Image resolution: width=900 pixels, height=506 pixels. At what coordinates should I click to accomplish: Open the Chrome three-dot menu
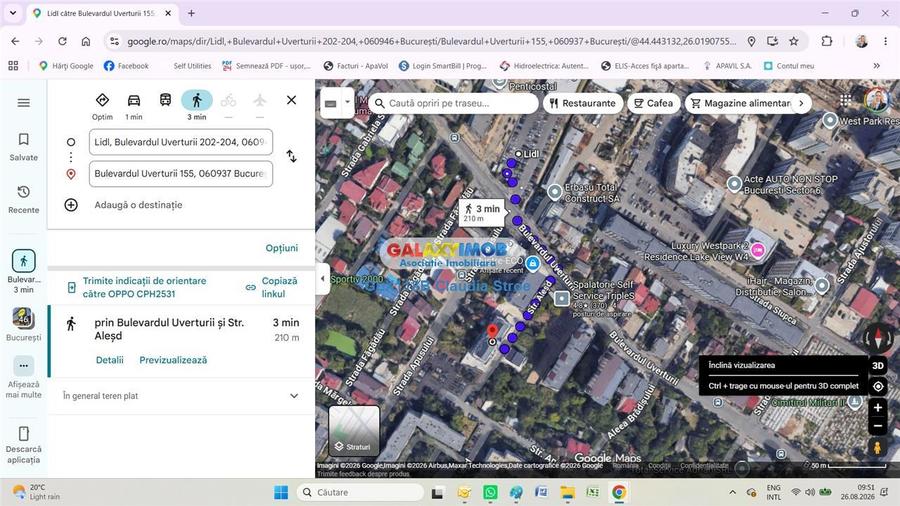pyautogui.click(x=885, y=41)
